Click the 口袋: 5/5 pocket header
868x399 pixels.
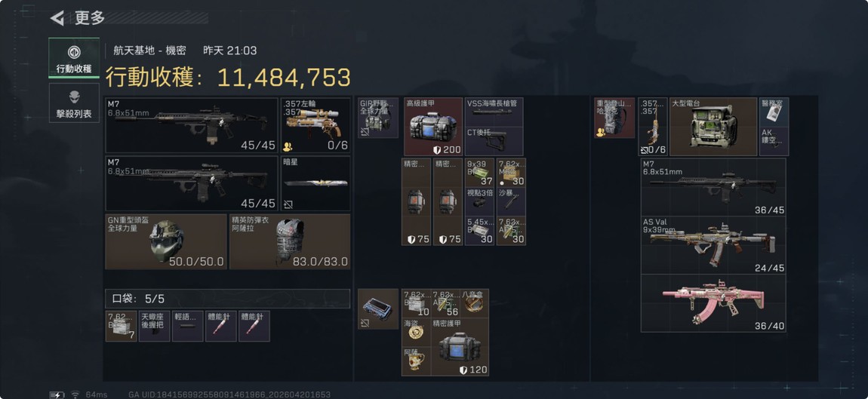pos(227,299)
